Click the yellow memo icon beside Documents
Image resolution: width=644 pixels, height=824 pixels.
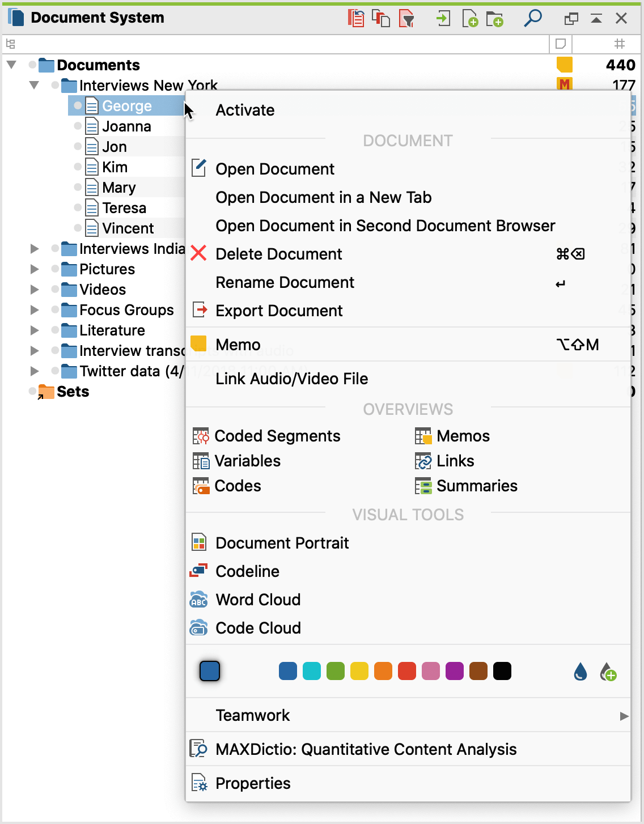(x=564, y=65)
